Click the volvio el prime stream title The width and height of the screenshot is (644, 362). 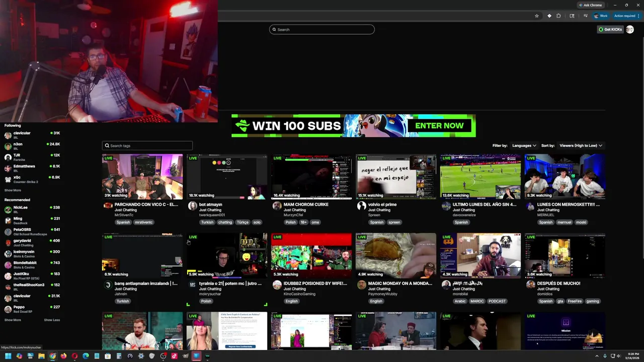[382, 205]
